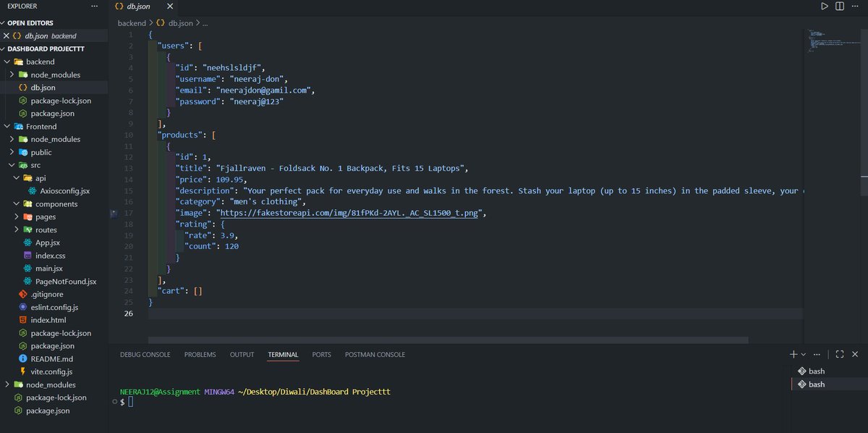This screenshot has width=868, height=433.
Task: Click the breadcrumb trailing ellipsis
Action: tap(205, 23)
